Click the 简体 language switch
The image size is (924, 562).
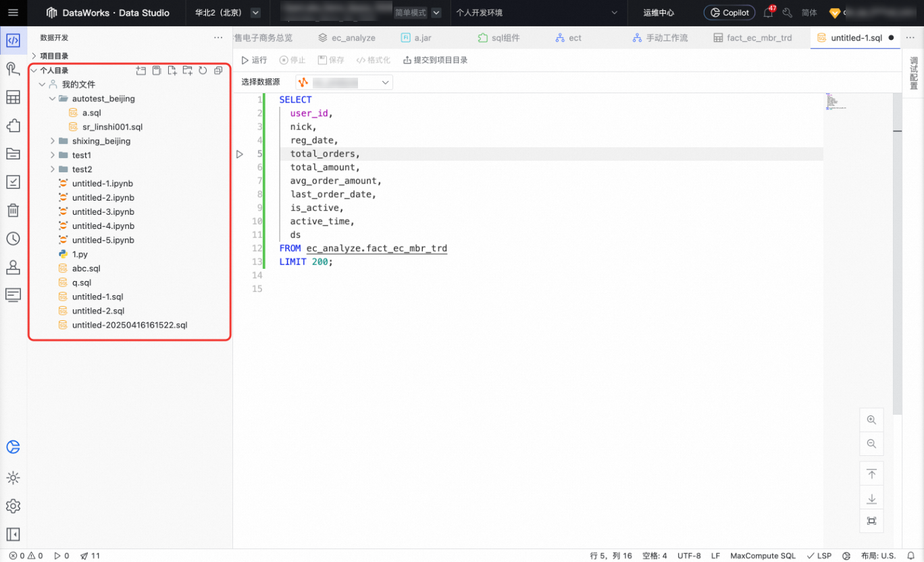pos(808,13)
